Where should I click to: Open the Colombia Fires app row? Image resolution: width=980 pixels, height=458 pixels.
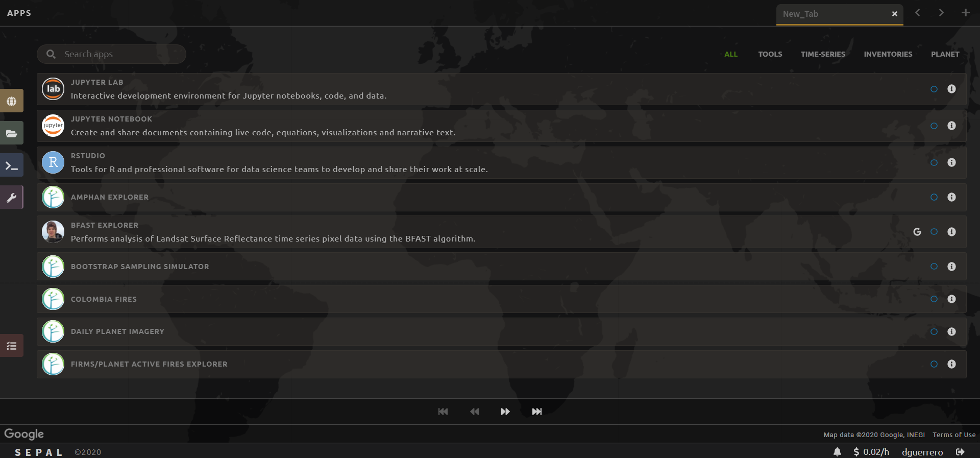pos(502,299)
